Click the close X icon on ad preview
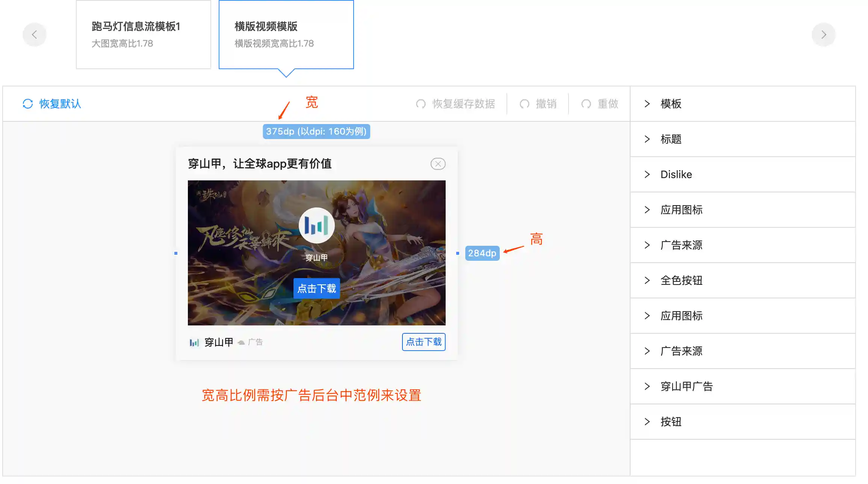 point(438,164)
